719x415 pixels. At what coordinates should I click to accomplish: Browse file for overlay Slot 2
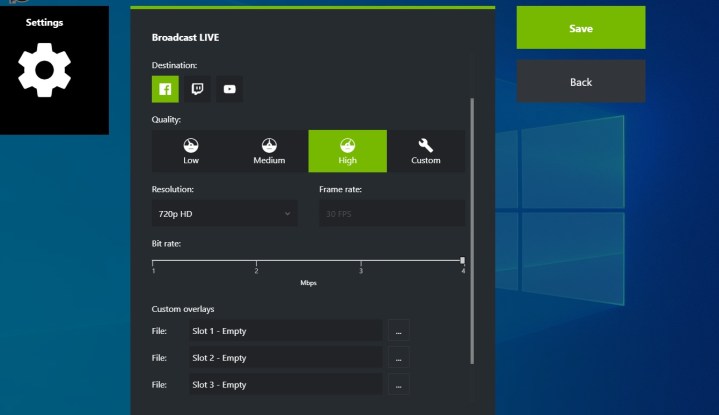coord(398,358)
